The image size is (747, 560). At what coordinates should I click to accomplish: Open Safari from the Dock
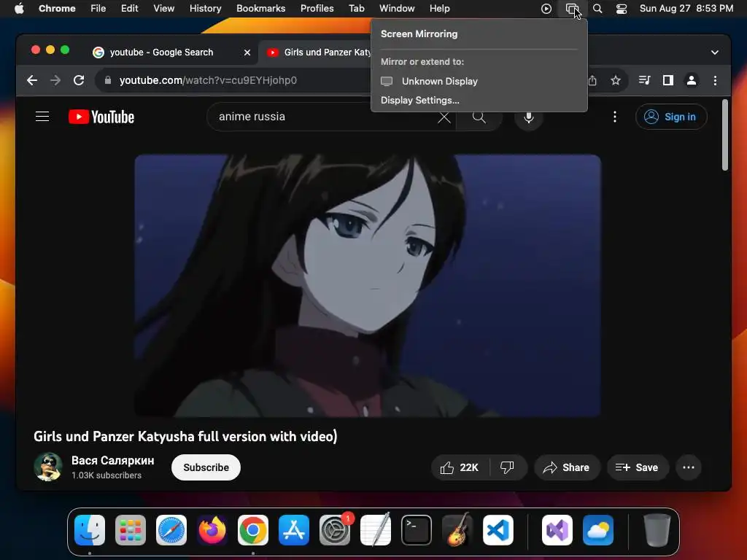point(171,530)
